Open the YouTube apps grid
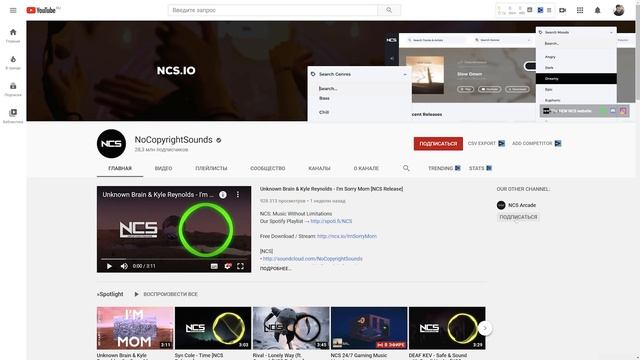Image resolution: width=640 pixels, height=360 pixels. 580,10
